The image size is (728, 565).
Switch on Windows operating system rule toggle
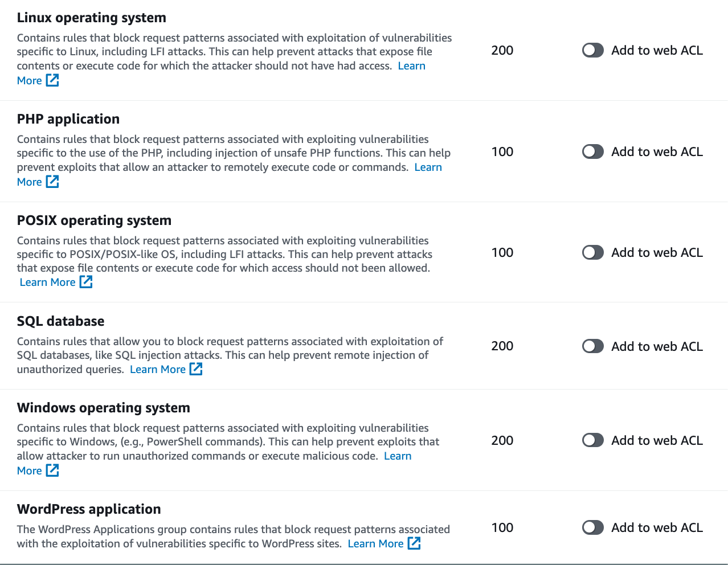592,440
